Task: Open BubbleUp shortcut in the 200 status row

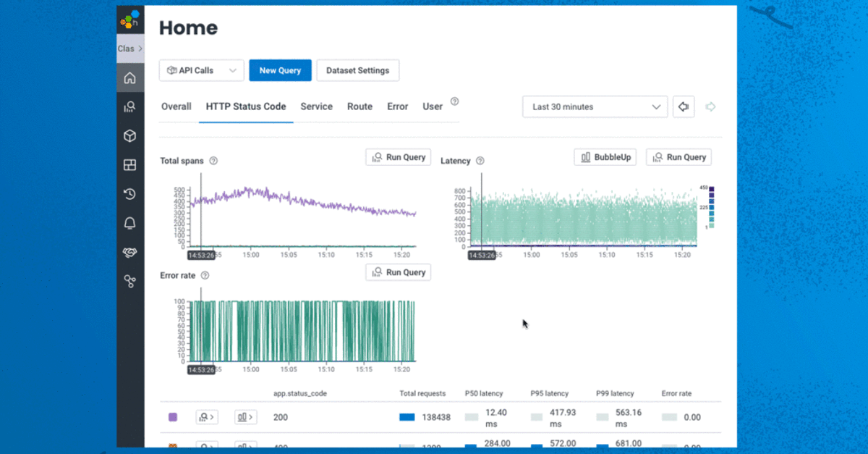Action: (x=245, y=417)
